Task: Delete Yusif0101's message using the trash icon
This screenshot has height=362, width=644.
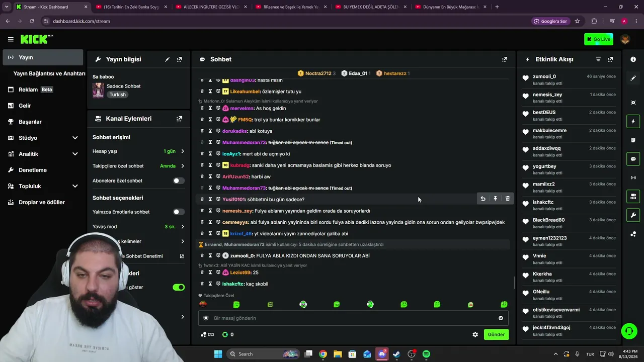Action: click(x=507, y=199)
